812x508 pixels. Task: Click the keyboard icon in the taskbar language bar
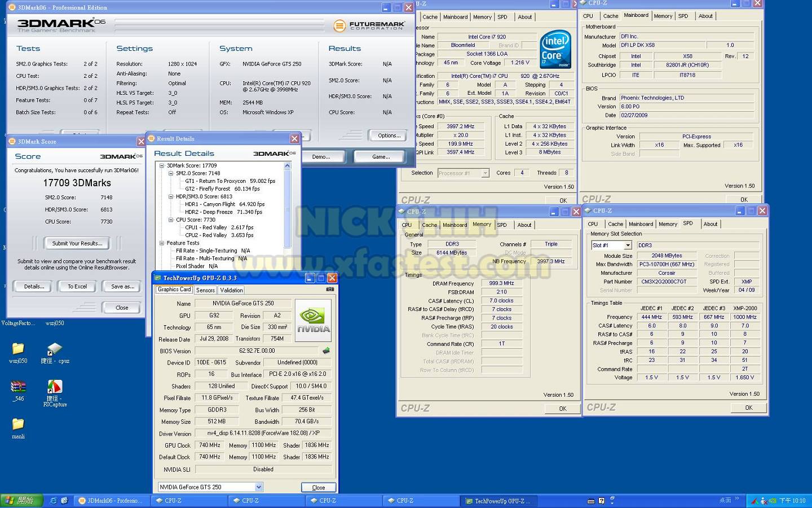590,501
